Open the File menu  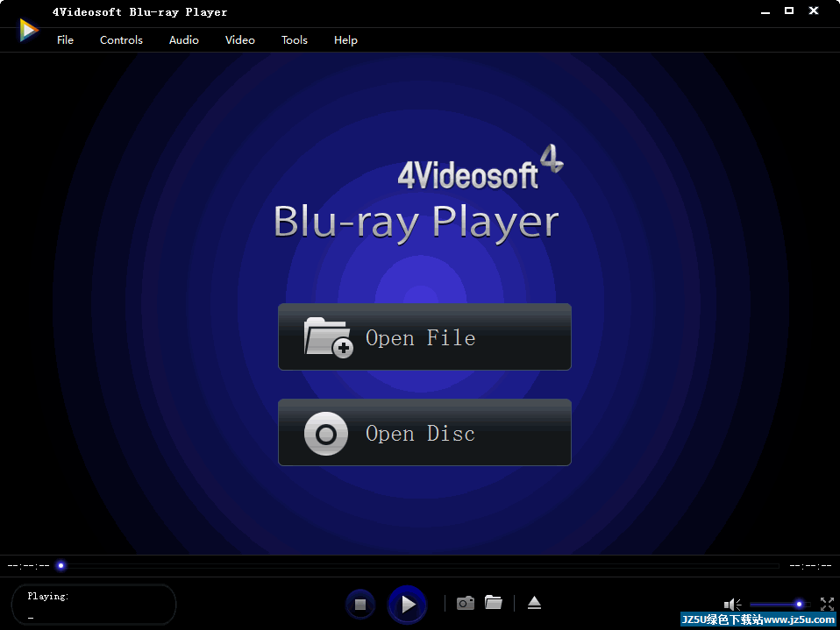click(65, 40)
